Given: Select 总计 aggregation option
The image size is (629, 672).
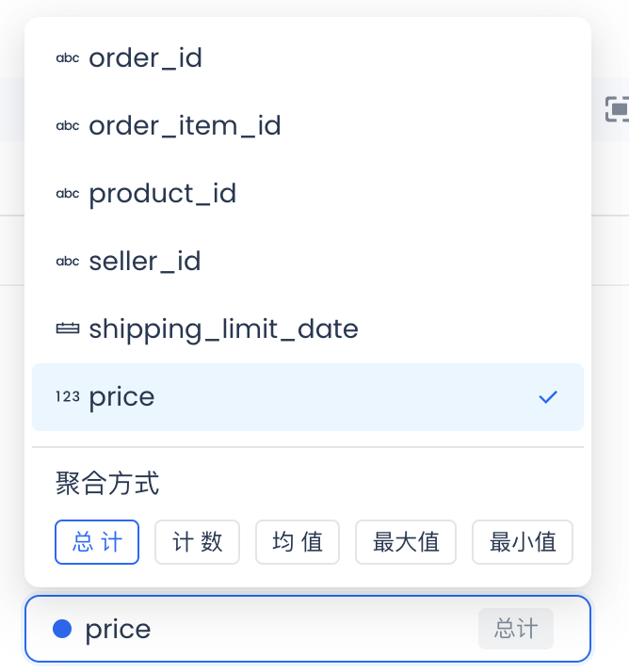Looking at the screenshot, I should point(97,542).
